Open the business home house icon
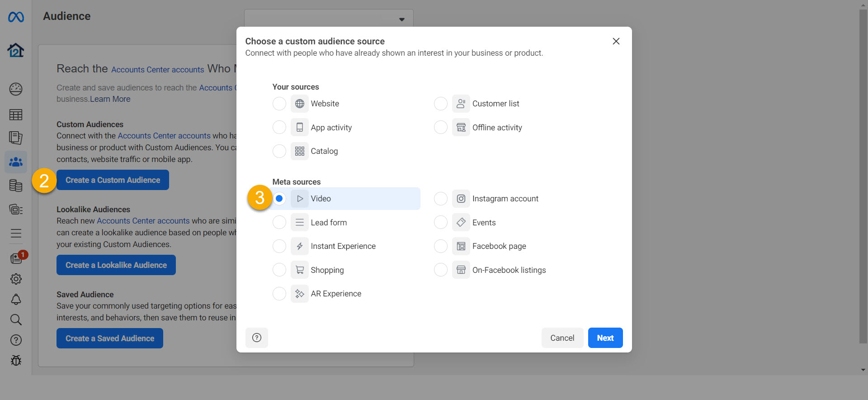Viewport: 868px width, 400px height. click(16, 50)
